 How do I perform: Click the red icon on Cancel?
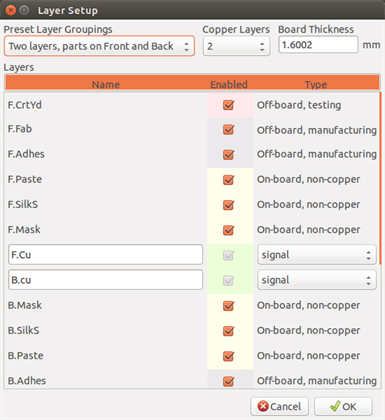[x=263, y=406]
